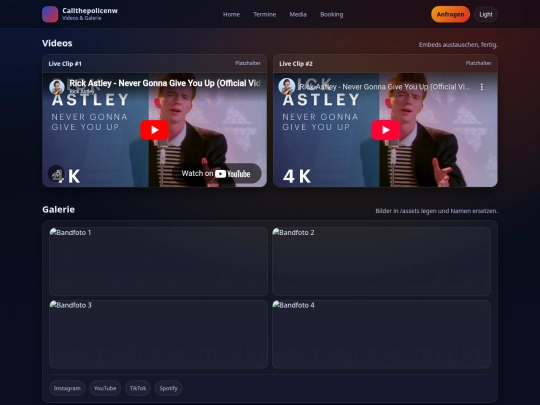
Task: Click the Bandfoto 2 gallery image
Action: pyautogui.click(x=381, y=261)
